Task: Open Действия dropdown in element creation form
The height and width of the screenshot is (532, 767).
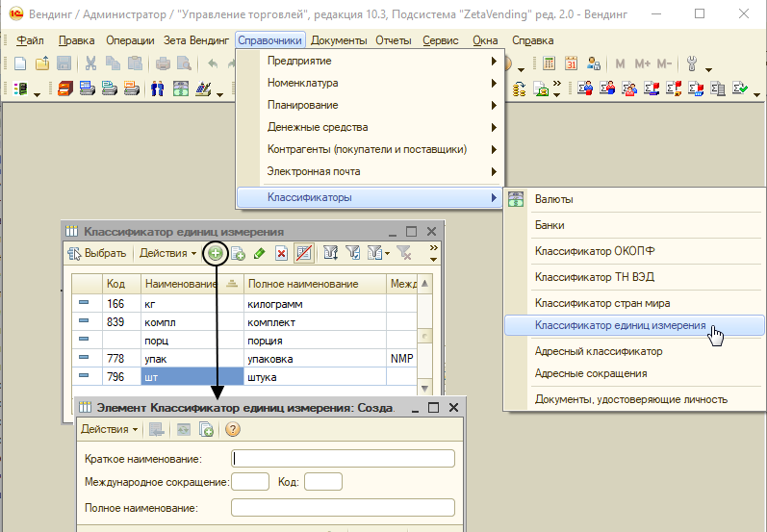Action: [x=109, y=429]
